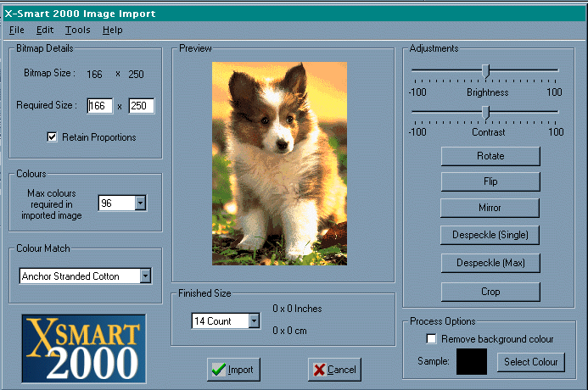Click the '0 x 0 Inches' text

coord(297,309)
